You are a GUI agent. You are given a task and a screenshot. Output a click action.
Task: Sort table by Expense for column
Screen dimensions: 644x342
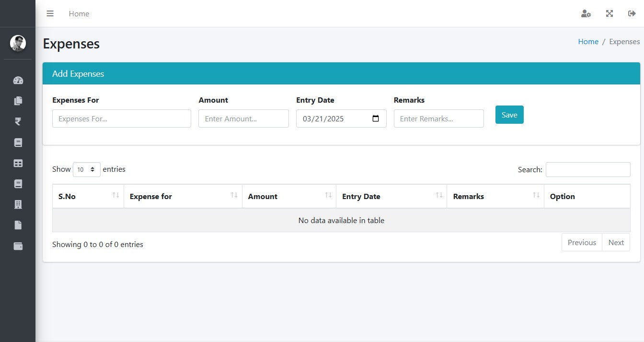[x=183, y=196]
